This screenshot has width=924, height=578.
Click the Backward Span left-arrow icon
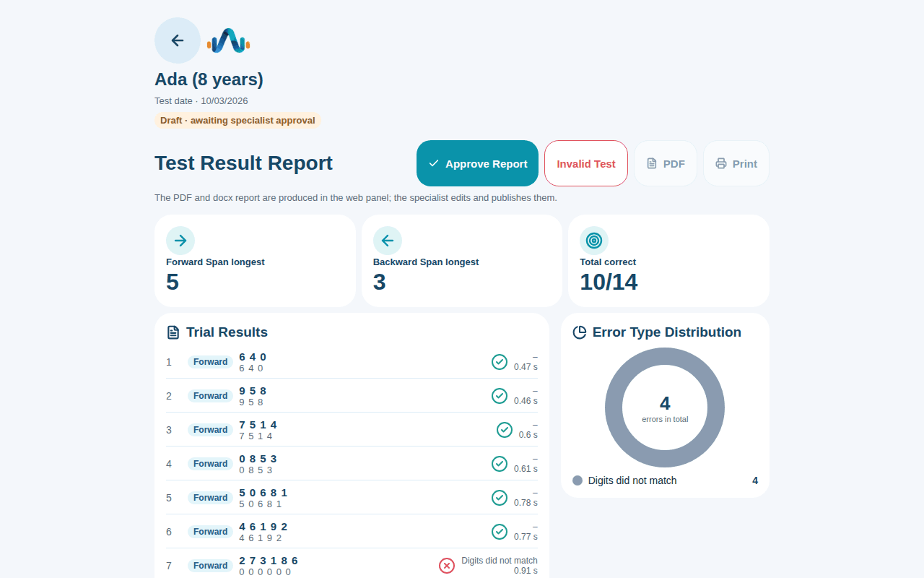388,241
